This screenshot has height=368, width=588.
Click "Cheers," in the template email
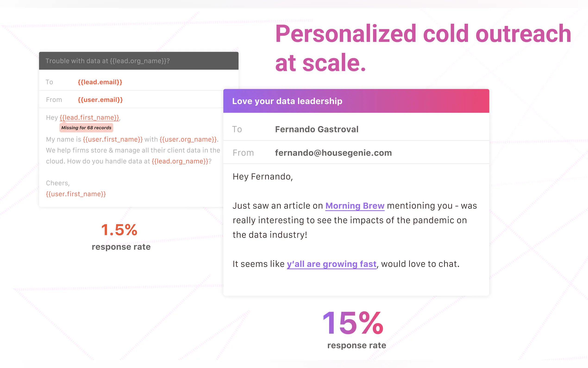58,183
